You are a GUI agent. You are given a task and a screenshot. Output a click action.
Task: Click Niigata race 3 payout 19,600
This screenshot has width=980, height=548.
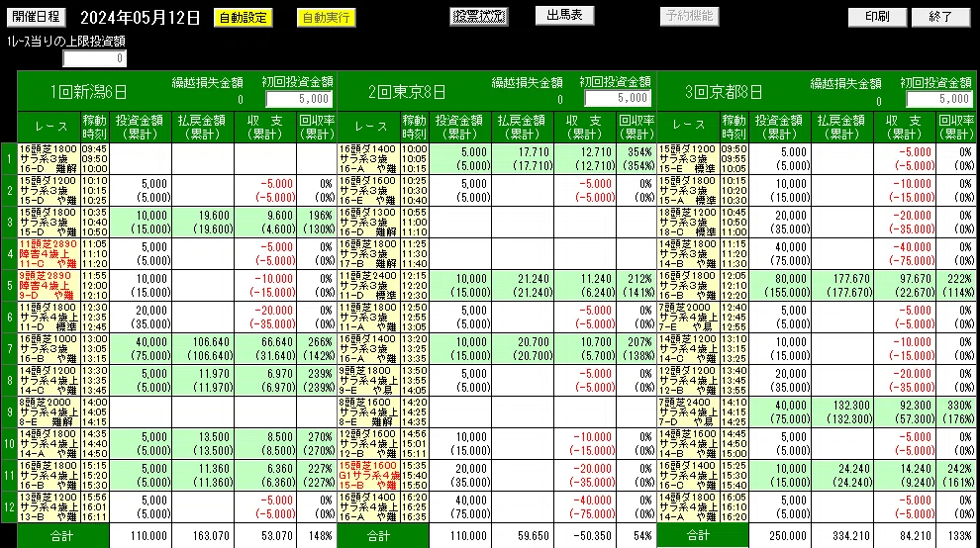coord(214,216)
